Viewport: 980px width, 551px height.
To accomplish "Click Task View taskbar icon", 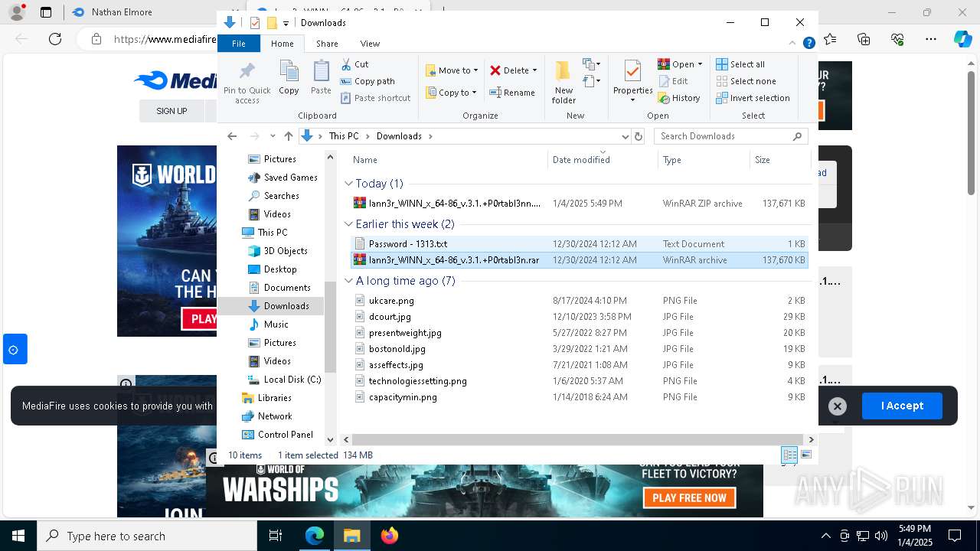I will click(276, 536).
